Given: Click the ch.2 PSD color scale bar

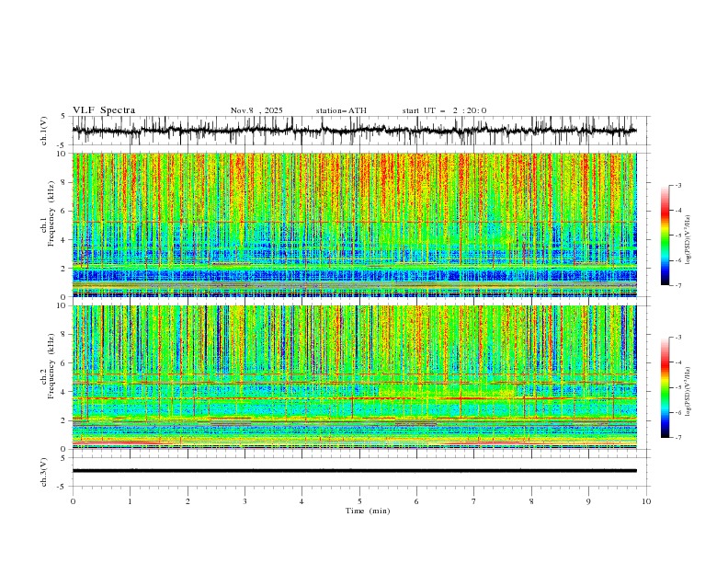Looking at the screenshot, I should (x=665, y=387).
